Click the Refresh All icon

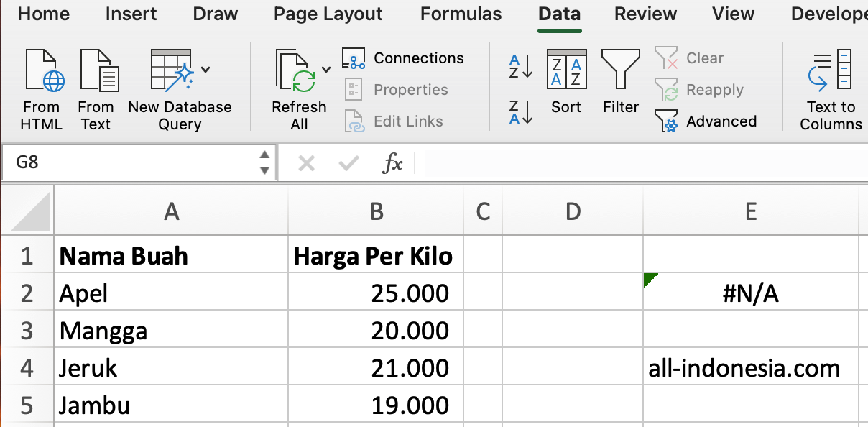[295, 72]
